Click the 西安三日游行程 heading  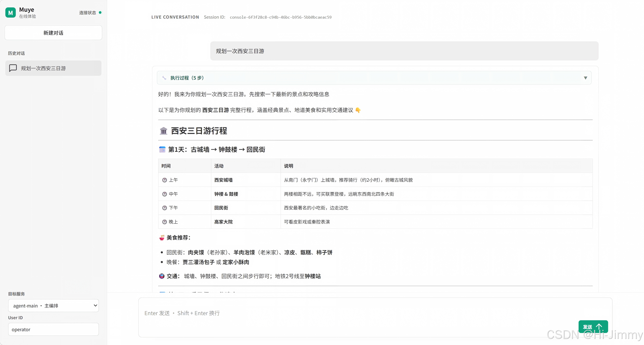coord(199,131)
